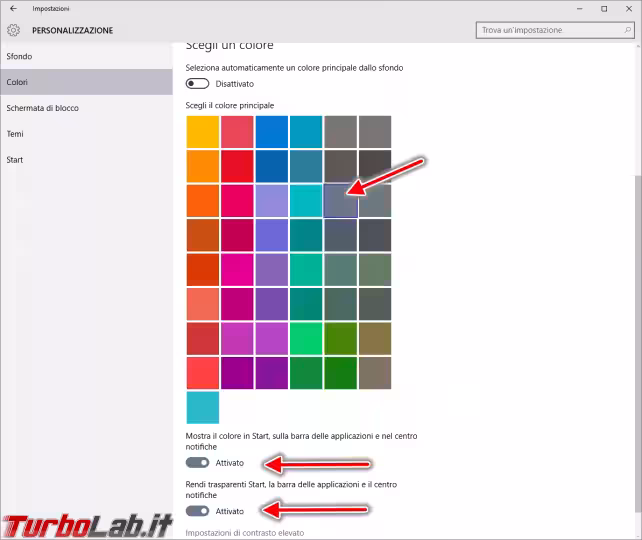
Task: Pick the olive brown swatch in seventh row
Action: click(x=375, y=339)
